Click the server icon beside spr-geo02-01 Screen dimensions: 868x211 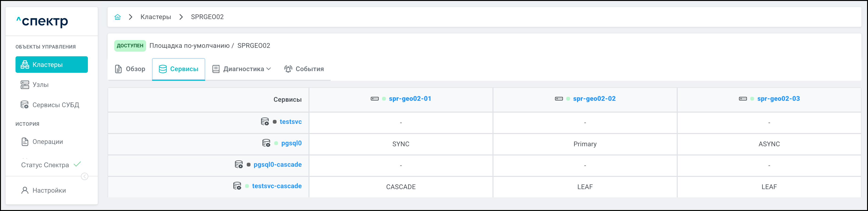coord(374,99)
